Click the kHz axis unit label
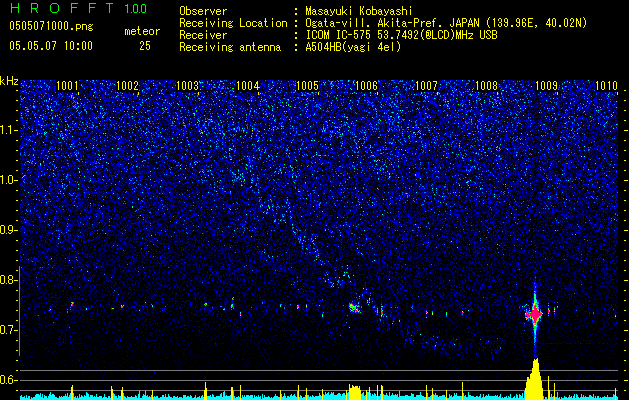629x400 pixels. point(9,81)
